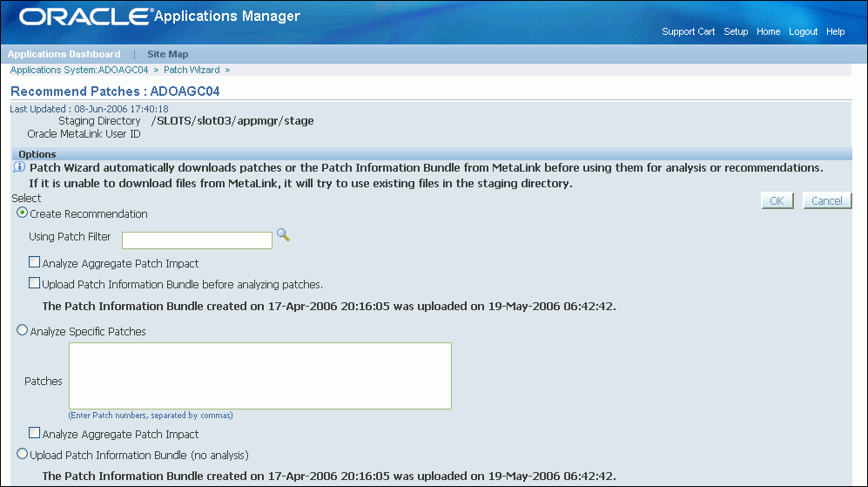Go to the Setup link
The height and width of the screenshot is (487, 868).
736,31
